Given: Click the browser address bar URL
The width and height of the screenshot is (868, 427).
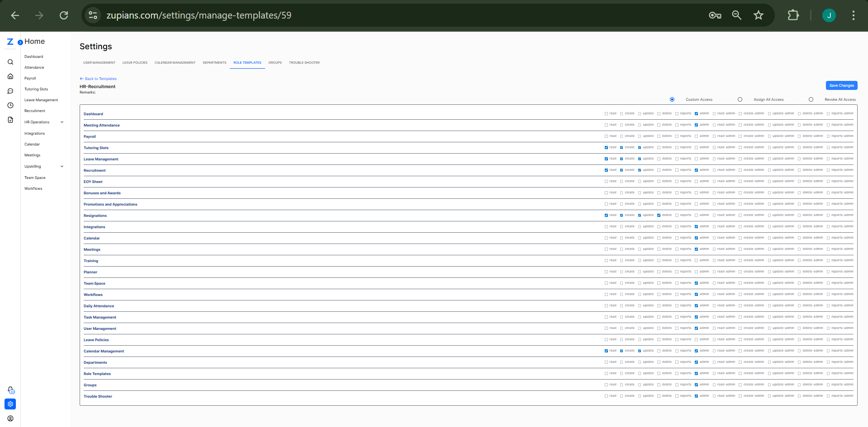Looking at the screenshot, I should pos(199,15).
